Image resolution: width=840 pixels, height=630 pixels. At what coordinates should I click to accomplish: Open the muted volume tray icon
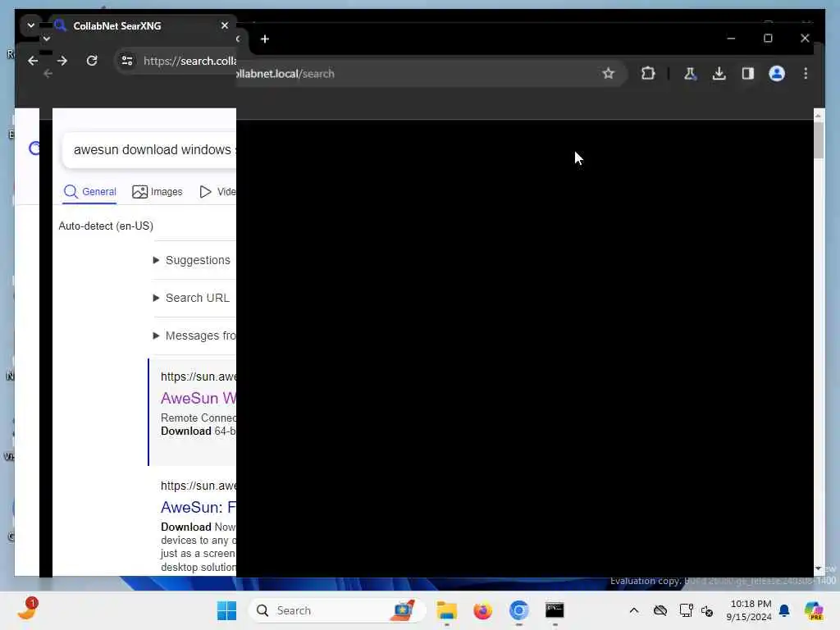(707, 610)
